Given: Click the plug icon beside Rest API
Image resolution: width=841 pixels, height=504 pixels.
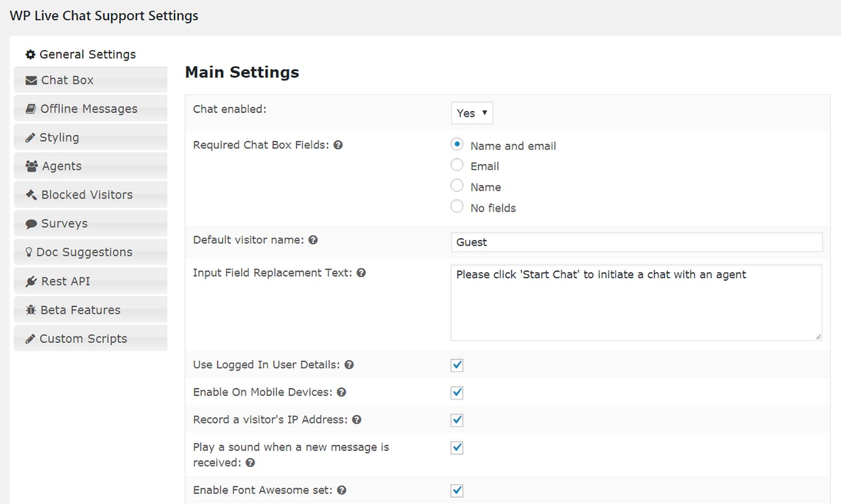Looking at the screenshot, I should click(31, 281).
